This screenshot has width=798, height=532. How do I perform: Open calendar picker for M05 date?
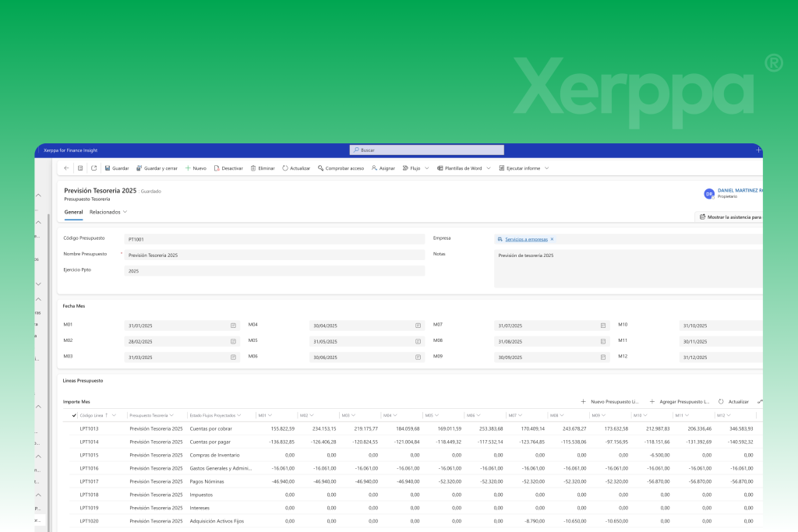418,341
